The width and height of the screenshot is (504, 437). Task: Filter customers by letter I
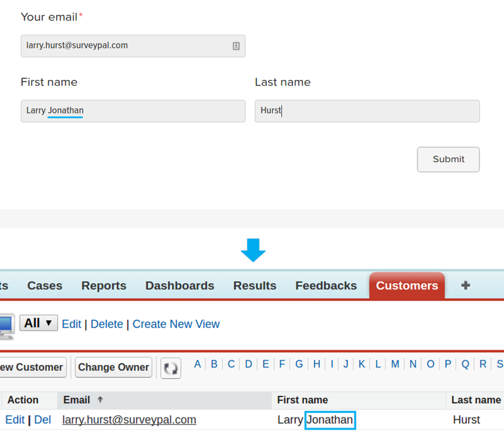click(332, 364)
